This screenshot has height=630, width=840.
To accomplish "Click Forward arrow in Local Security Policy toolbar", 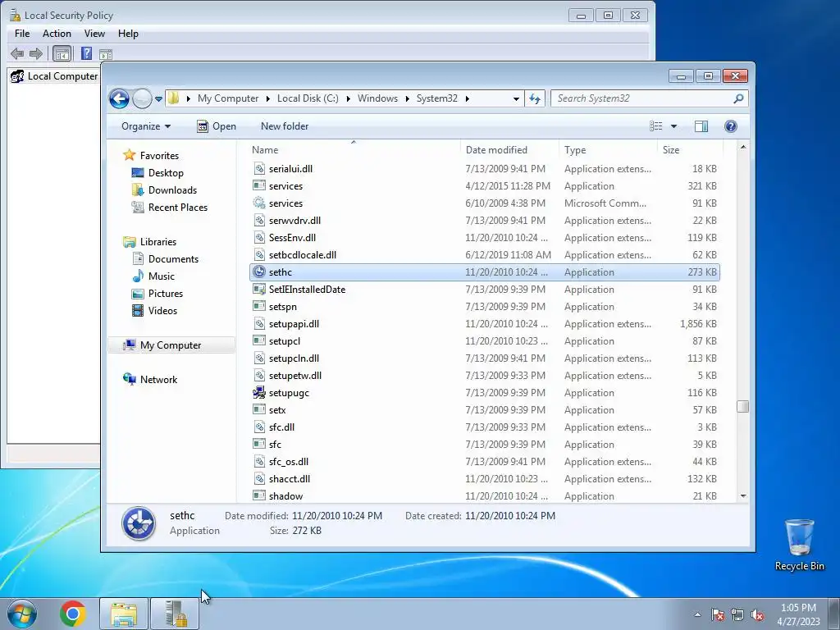I will click(36, 53).
